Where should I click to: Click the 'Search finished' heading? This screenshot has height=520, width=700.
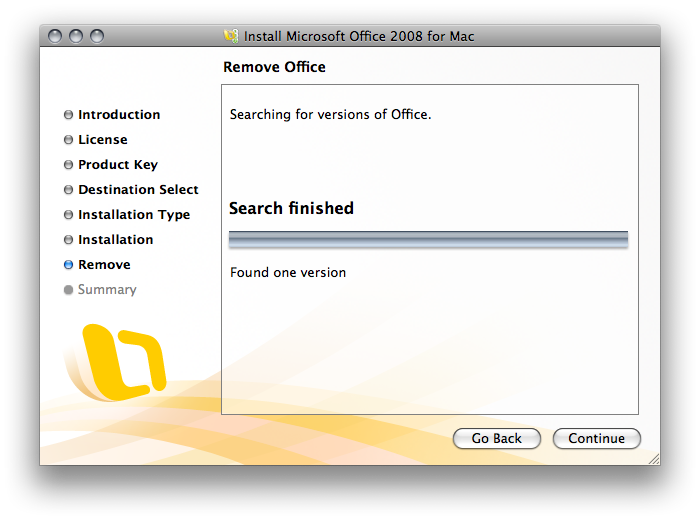click(291, 208)
